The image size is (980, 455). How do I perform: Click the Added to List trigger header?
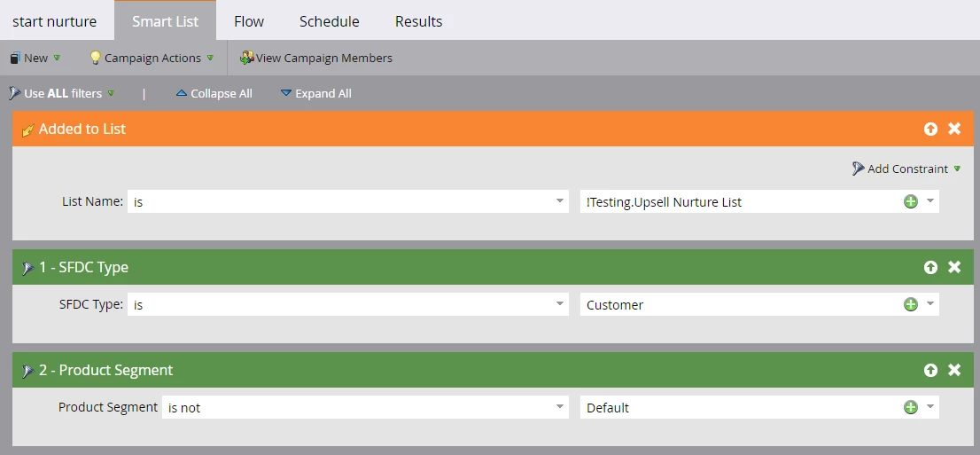(494, 129)
